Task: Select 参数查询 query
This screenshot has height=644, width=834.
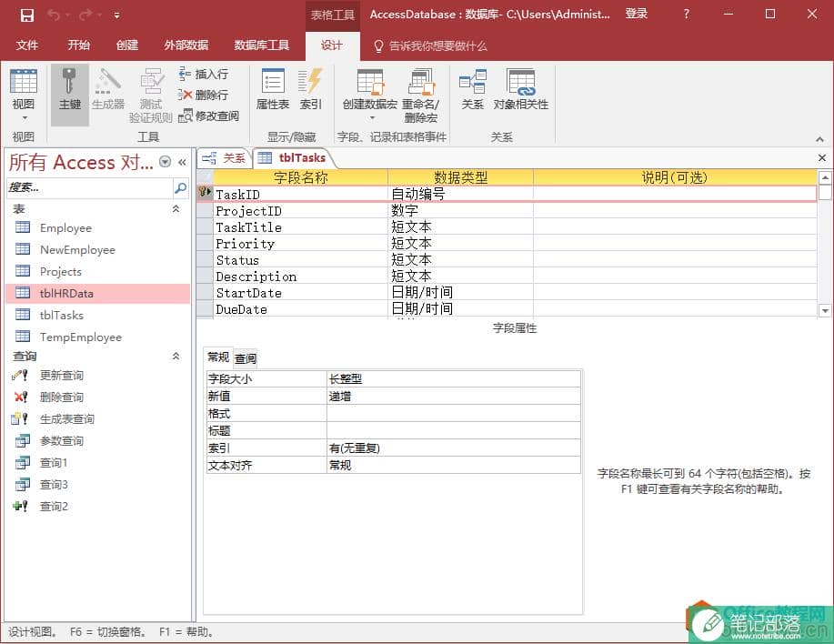Action: click(98, 441)
